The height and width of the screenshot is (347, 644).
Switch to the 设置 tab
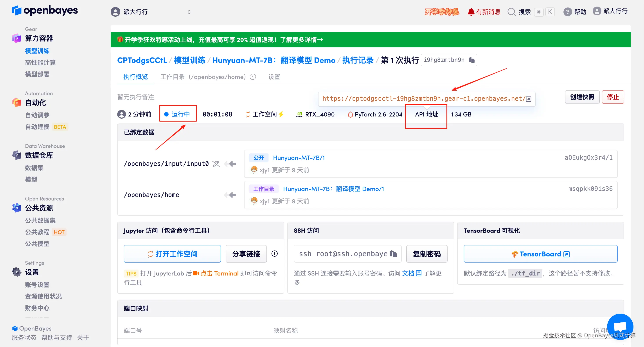point(274,77)
